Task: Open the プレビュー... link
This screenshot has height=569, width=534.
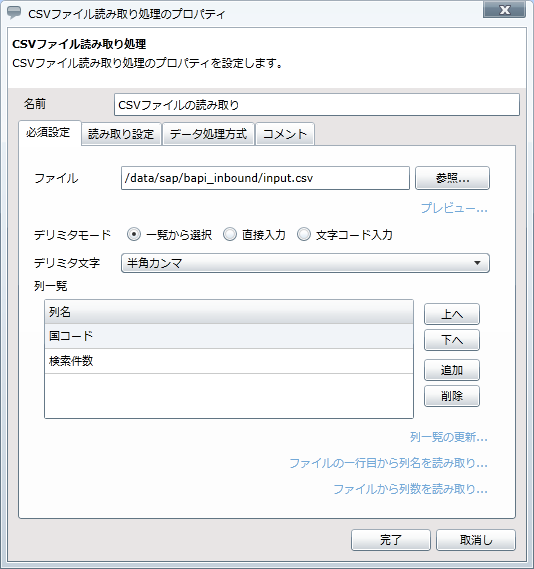Action: (x=454, y=208)
